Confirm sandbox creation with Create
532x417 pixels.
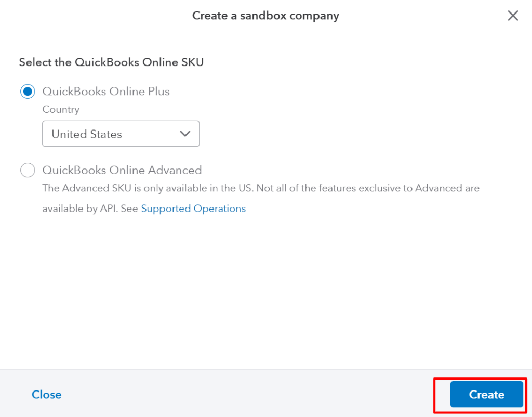pyautogui.click(x=486, y=394)
